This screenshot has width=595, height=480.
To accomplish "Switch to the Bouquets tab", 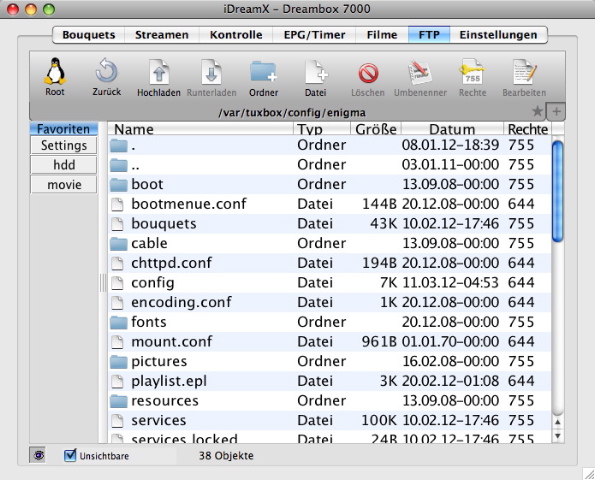I will coord(89,35).
